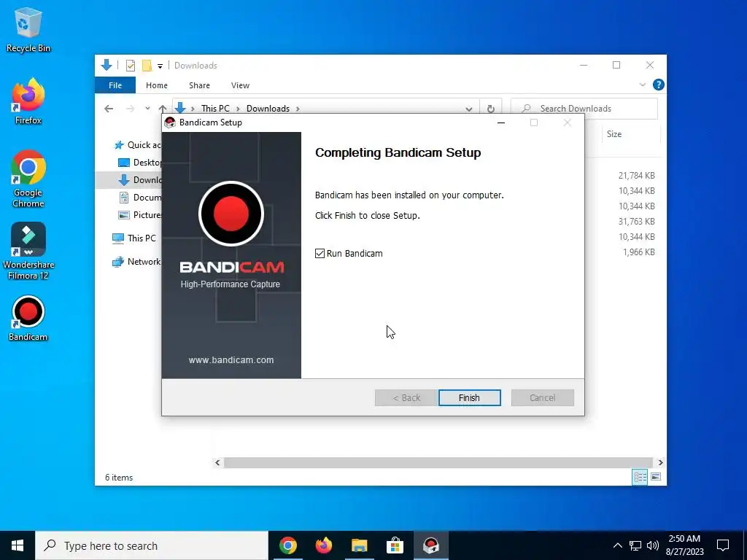Open Microsoft Store from the taskbar
The image size is (747, 560).
point(395,545)
